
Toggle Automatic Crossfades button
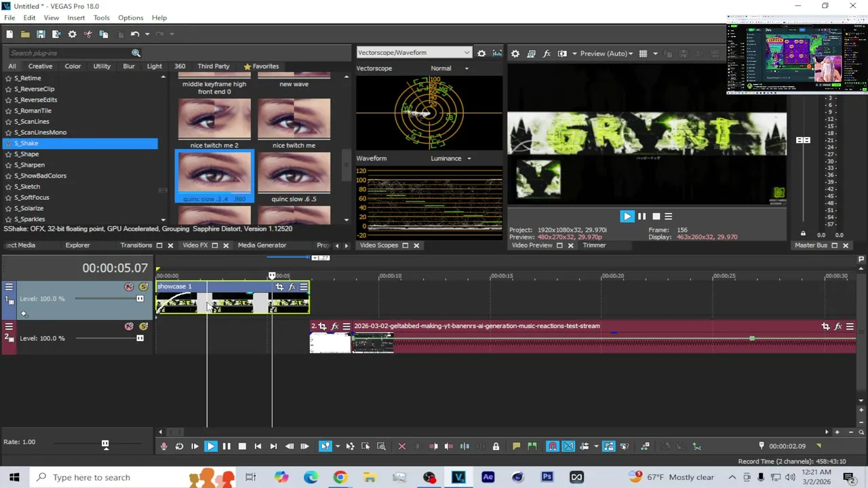(x=568, y=446)
